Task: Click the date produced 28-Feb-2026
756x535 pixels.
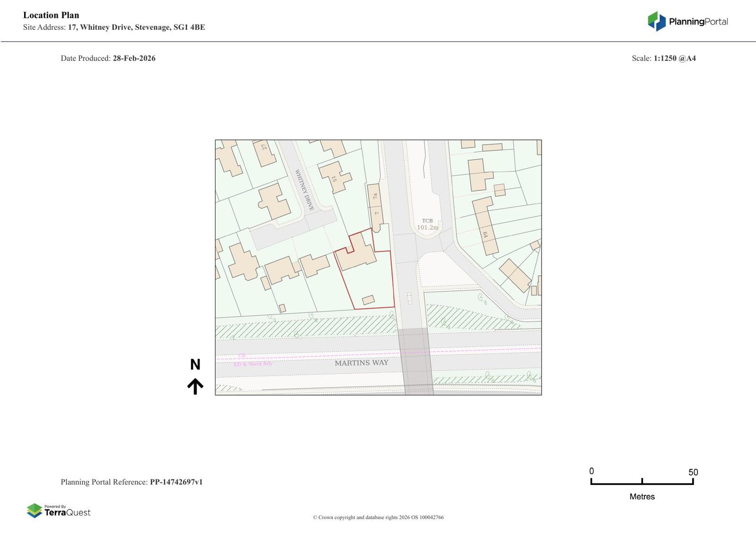Action: 134,58
